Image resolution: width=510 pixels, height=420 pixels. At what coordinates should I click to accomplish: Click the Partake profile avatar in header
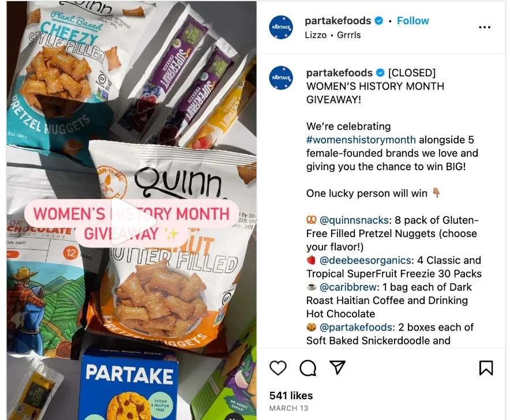pyautogui.click(x=281, y=27)
